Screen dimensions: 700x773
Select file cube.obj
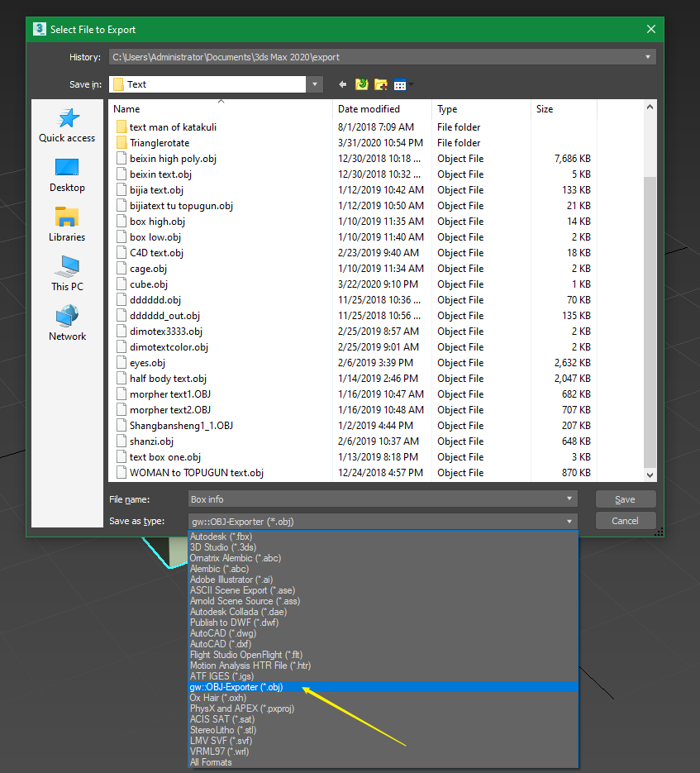click(x=149, y=284)
